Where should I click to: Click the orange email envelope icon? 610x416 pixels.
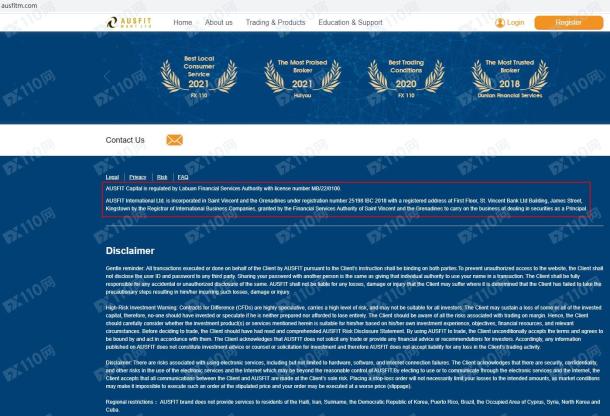point(175,140)
